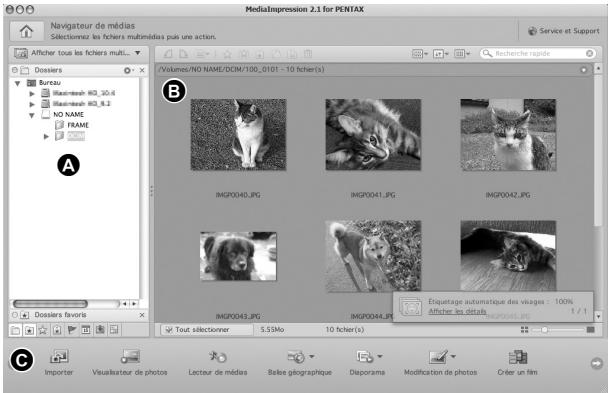The height and width of the screenshot is (393, 609).
Task: Click the Home icon button
Action: tap(26, 31)
